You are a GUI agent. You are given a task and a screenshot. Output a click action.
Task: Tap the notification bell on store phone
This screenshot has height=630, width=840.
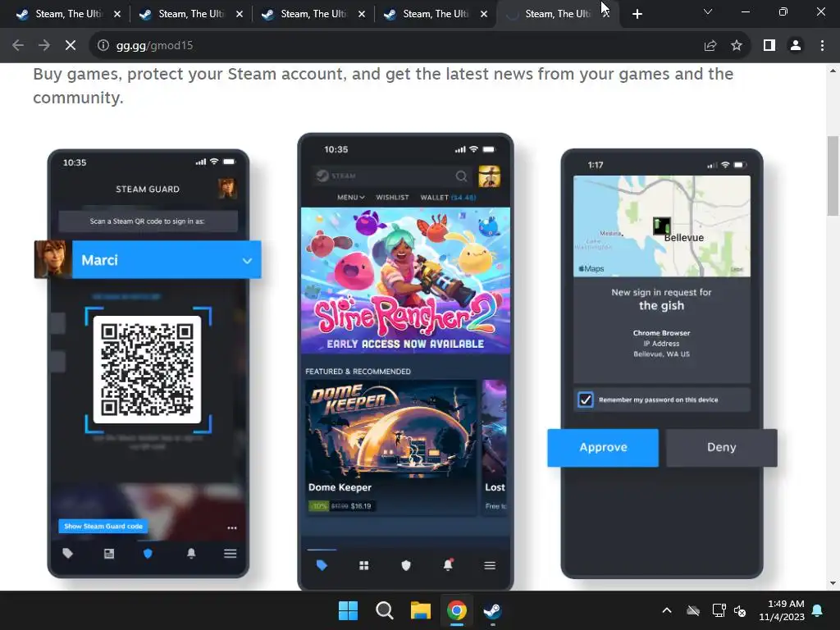click(x=448, y=564)
